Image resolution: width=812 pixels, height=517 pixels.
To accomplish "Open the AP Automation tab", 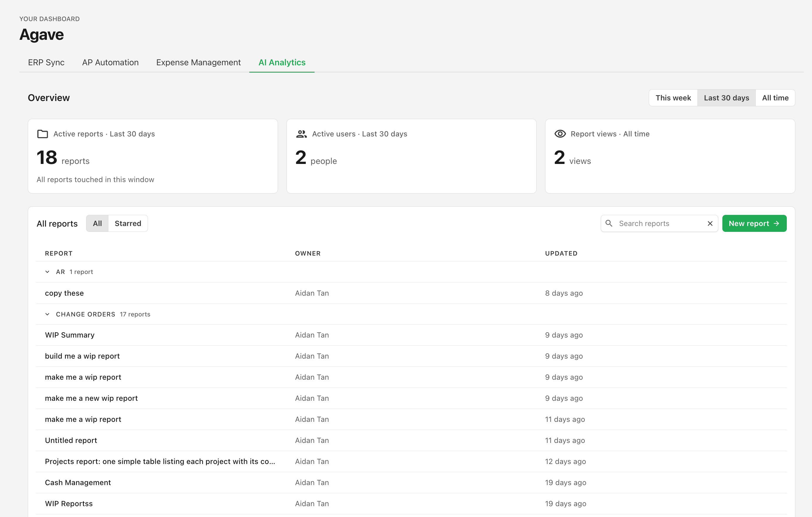I will [110, 62].
